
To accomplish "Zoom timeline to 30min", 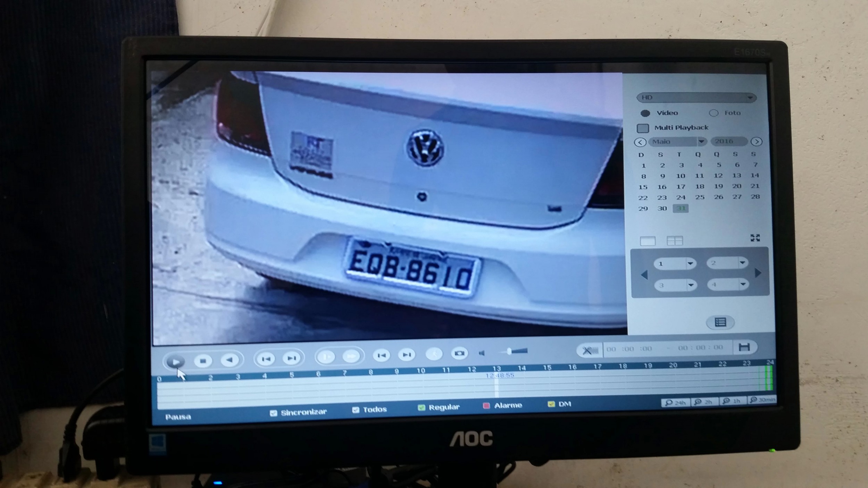I will [x=762, y=400].
